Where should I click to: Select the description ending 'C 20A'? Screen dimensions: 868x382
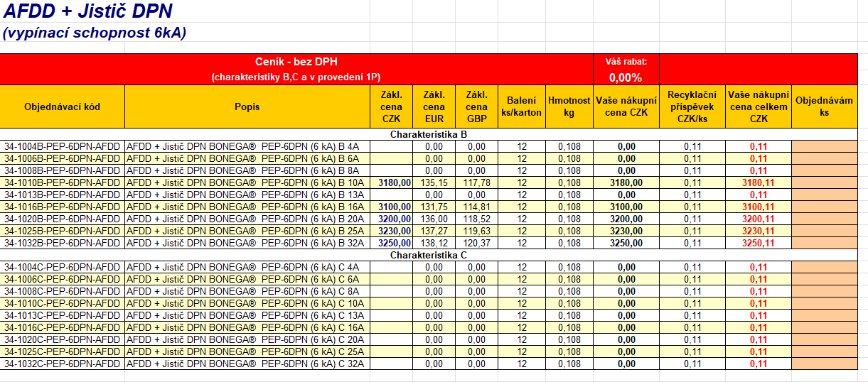247,339
